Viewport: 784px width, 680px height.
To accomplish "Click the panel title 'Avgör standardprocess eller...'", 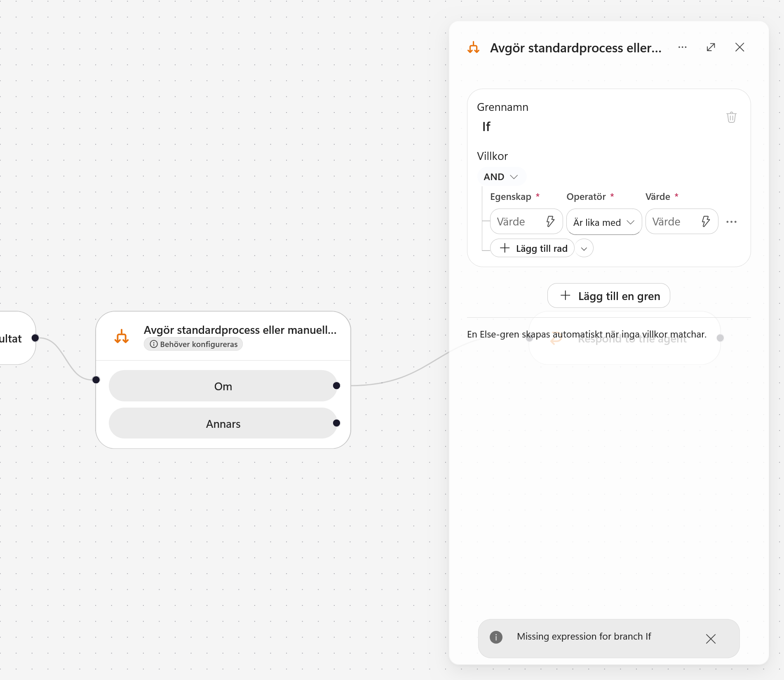I will 575,48.
